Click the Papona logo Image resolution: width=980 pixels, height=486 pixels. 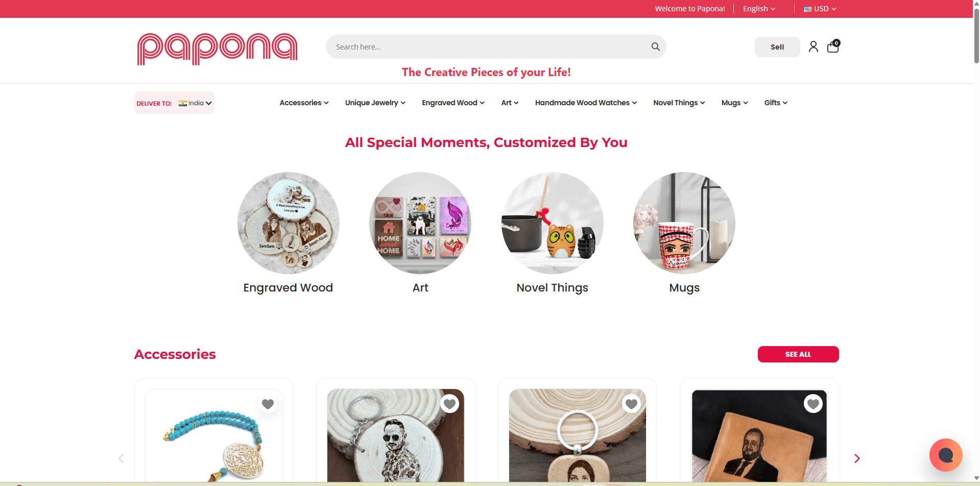(x=217, y=49)
